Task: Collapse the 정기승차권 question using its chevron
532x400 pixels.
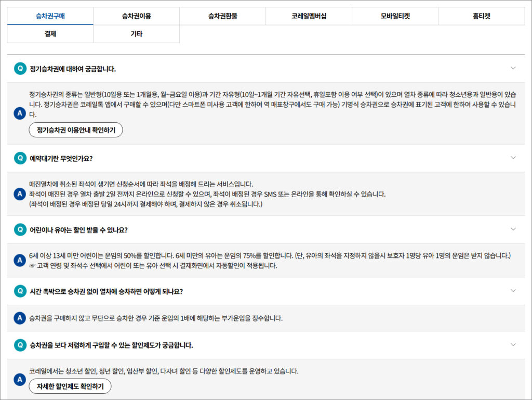Action: point(513,68)
